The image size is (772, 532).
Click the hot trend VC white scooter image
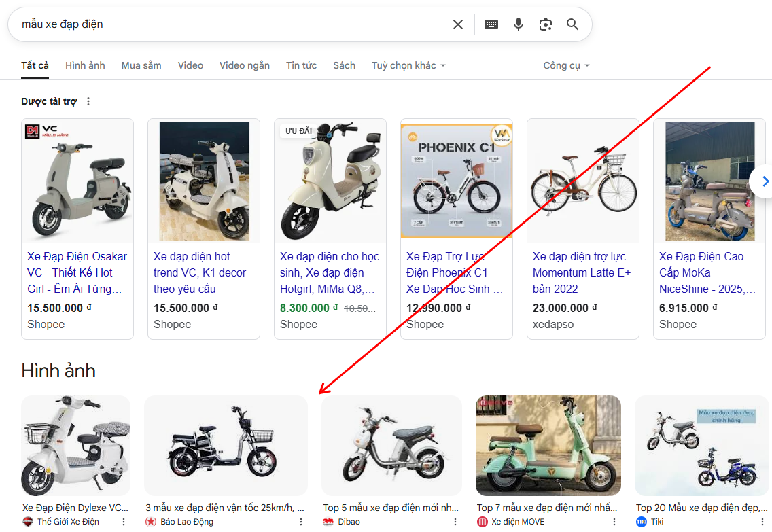pos(204,181)
